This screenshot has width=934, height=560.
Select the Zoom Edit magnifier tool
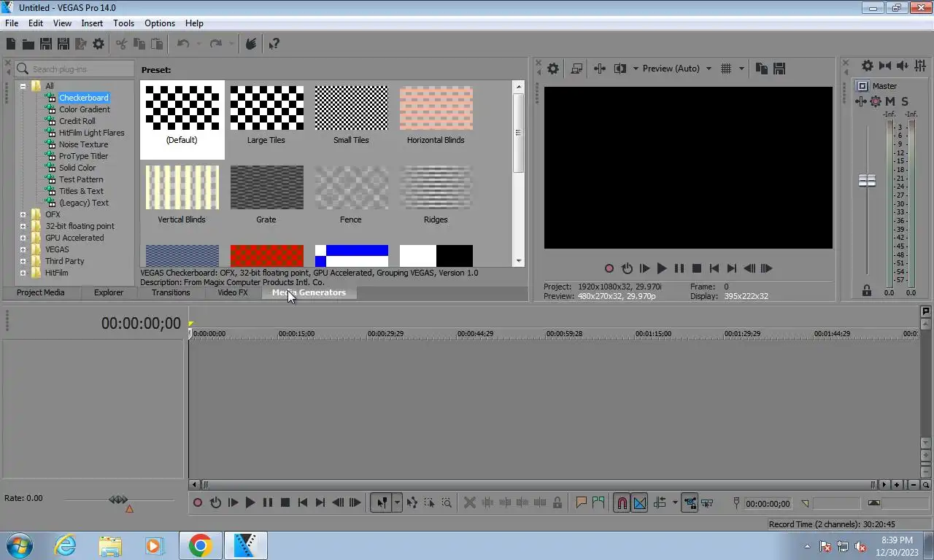pyautogui.click(x=447, y=503)
